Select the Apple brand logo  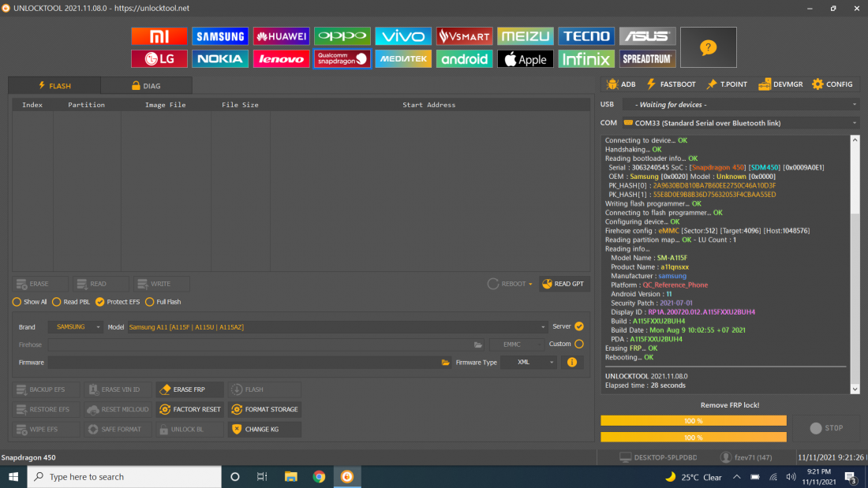526,58
